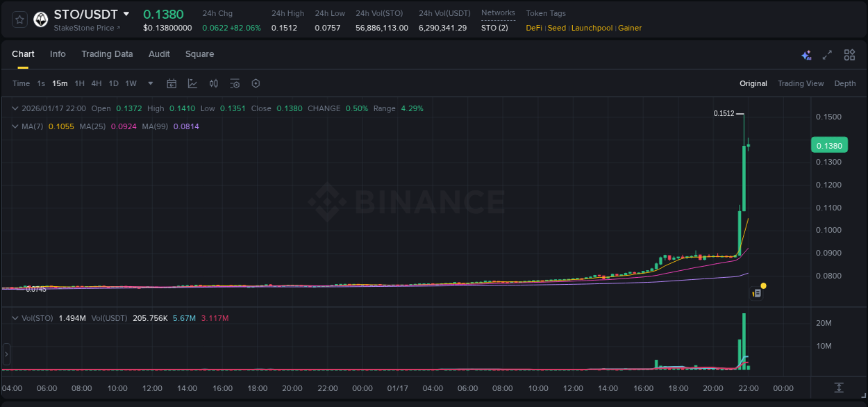Open the date range calendar picker

[x=172, y=83]
